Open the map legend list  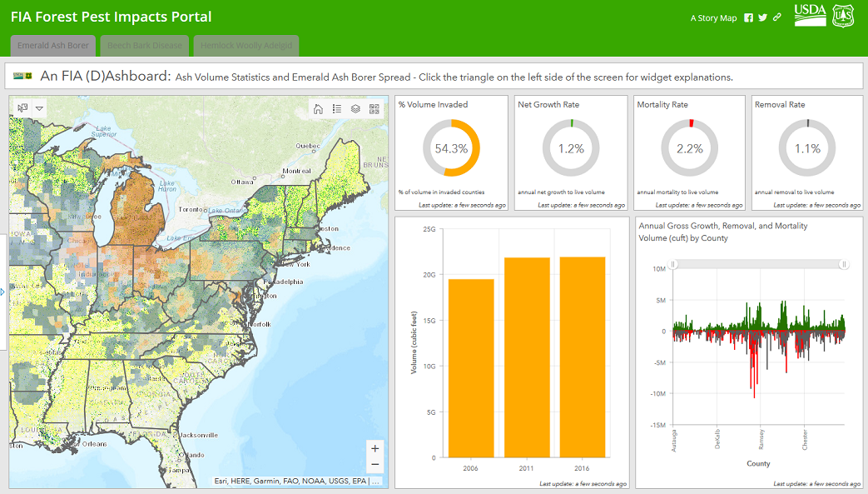pyautogui.click(x=337, y=108)
